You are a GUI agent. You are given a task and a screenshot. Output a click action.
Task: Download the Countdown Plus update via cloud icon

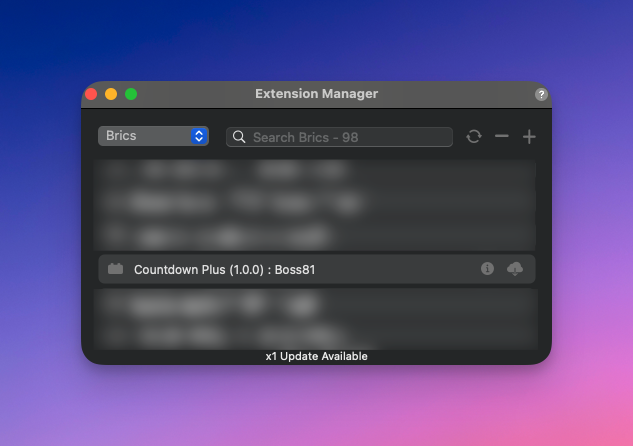(x=515, y=269)
